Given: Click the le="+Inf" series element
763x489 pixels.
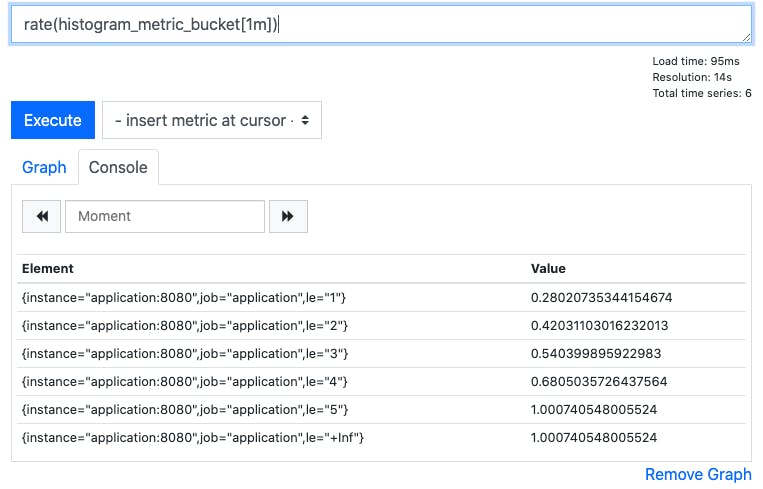Looking at the screenshot, I should tap(193, 437).
